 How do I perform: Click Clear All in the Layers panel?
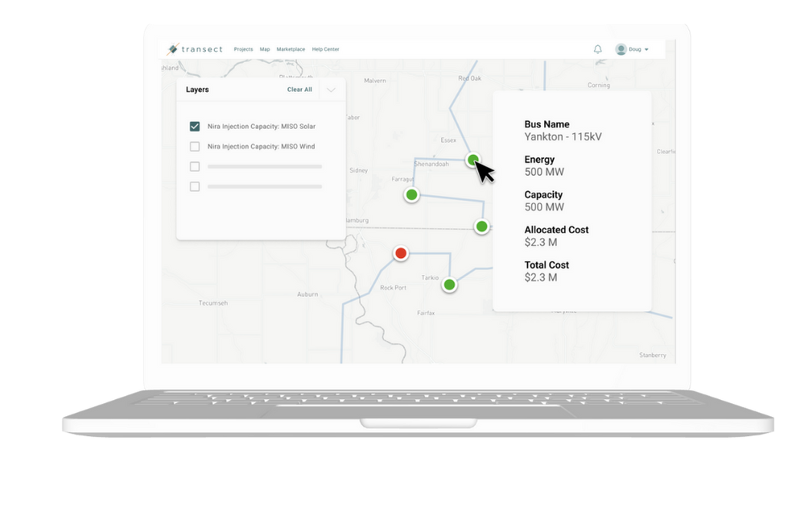point(300,90)
